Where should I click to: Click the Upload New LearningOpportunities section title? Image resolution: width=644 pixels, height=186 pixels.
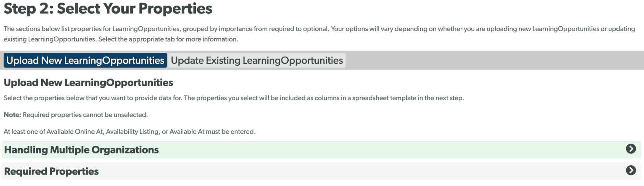(x=88, y=83)
